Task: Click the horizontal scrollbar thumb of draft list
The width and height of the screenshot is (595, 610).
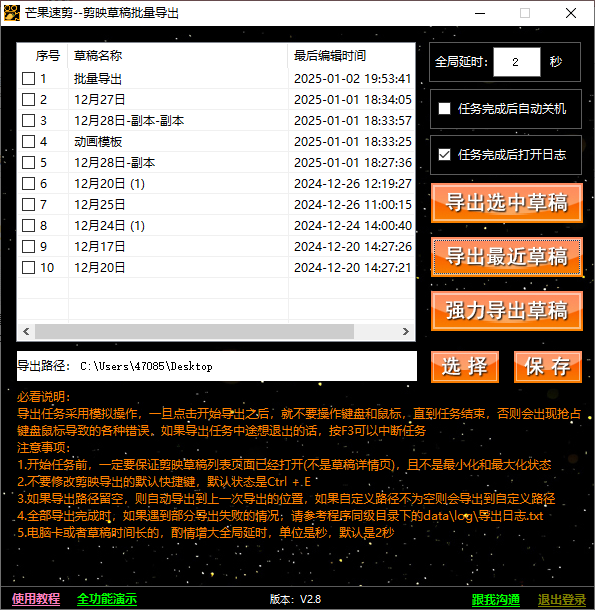Action: [x=194, y=331]
